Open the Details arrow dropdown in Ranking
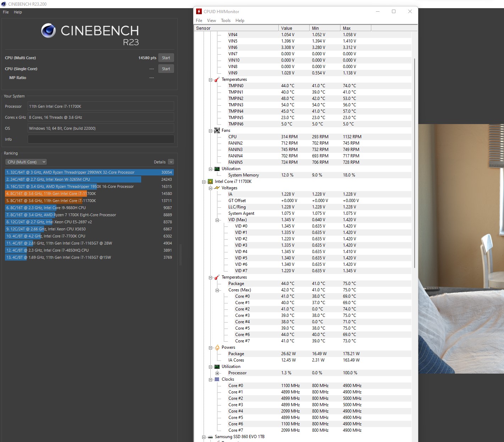The image size is (504, 442). 171,162
